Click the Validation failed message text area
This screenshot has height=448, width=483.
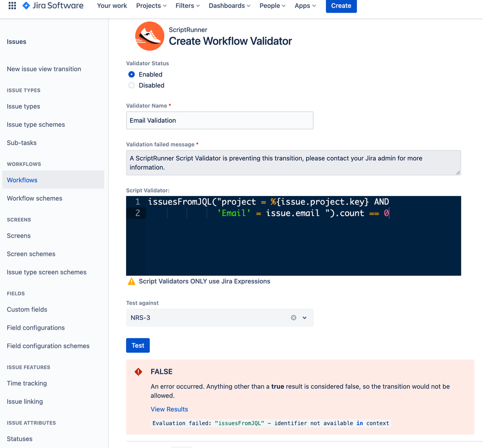[x=293, y=163]
